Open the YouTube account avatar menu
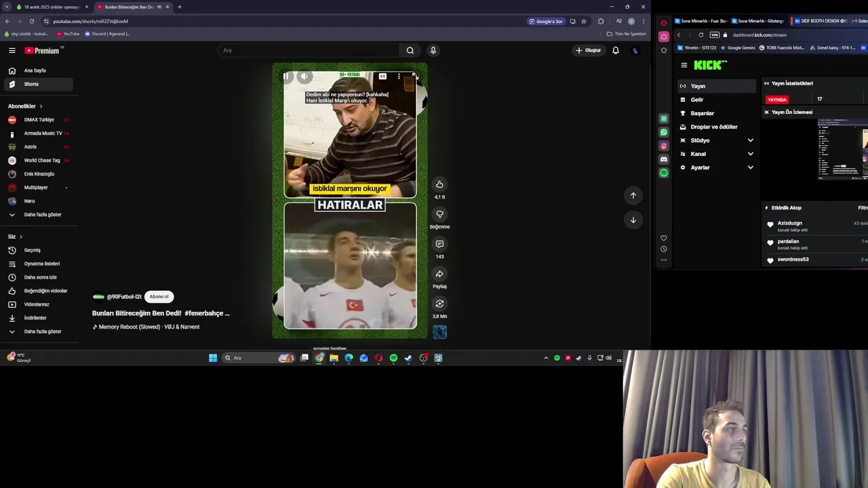Screen dimensions: 868x488 pos(635,50)
